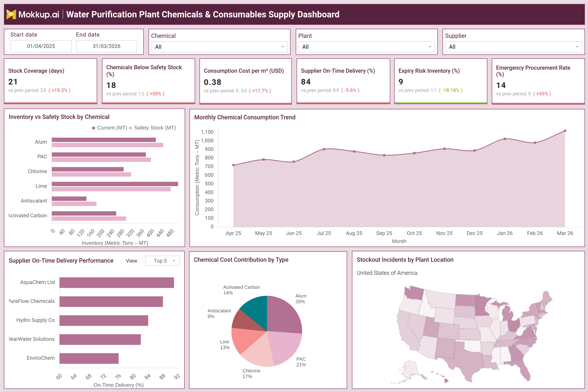Select the Emergency Procurement Rate card
The height and width of the screenshot is (392, 588).
(538, 81)
